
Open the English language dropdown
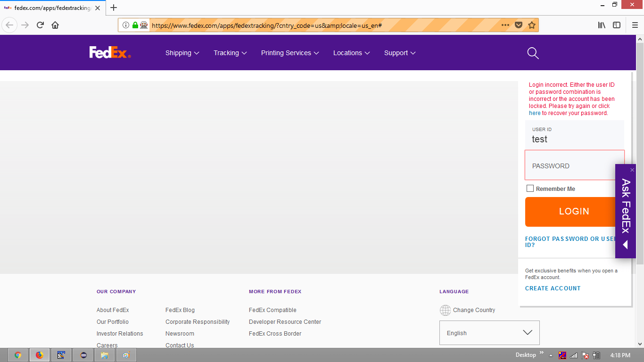click(489, 333)
